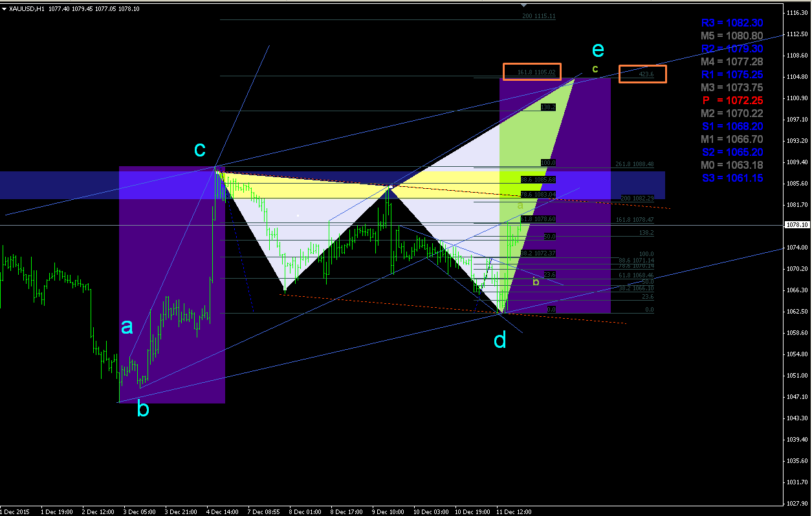Image resolution: width=812 pixels, height=516 pixels.
Task: Click the yellow-green sub-wave label c
Action: pos(595,69)
